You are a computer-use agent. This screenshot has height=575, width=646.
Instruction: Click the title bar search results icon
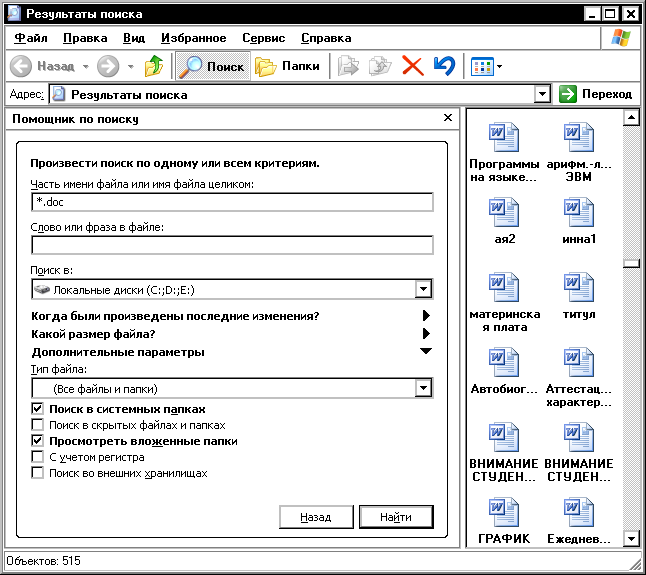pos(14,14)
